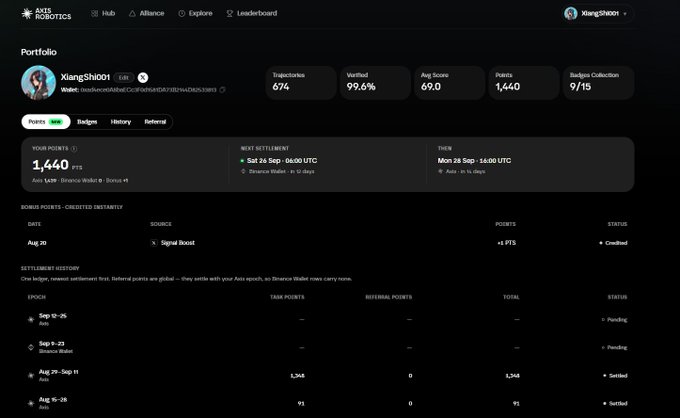Open the Explore section
This screenshot has width=680, height=418.
[195, 13]
